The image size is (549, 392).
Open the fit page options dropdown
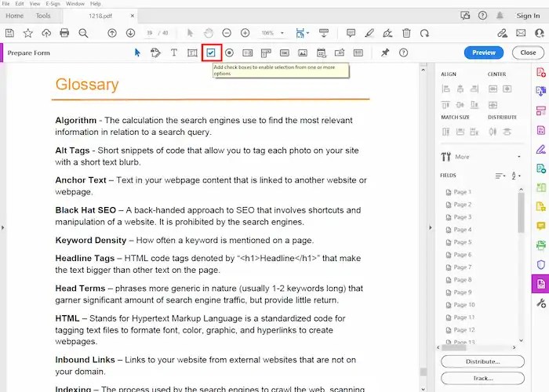[x=307, y=33]
